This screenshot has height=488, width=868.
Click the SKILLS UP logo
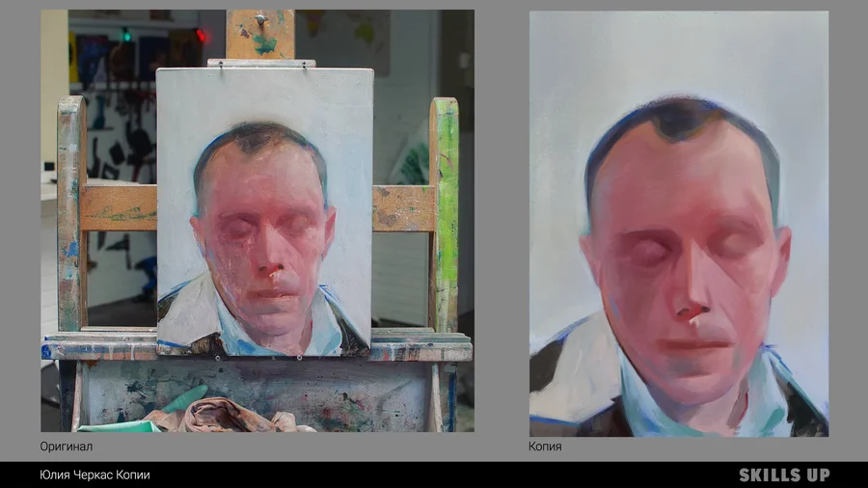point(784,475)
